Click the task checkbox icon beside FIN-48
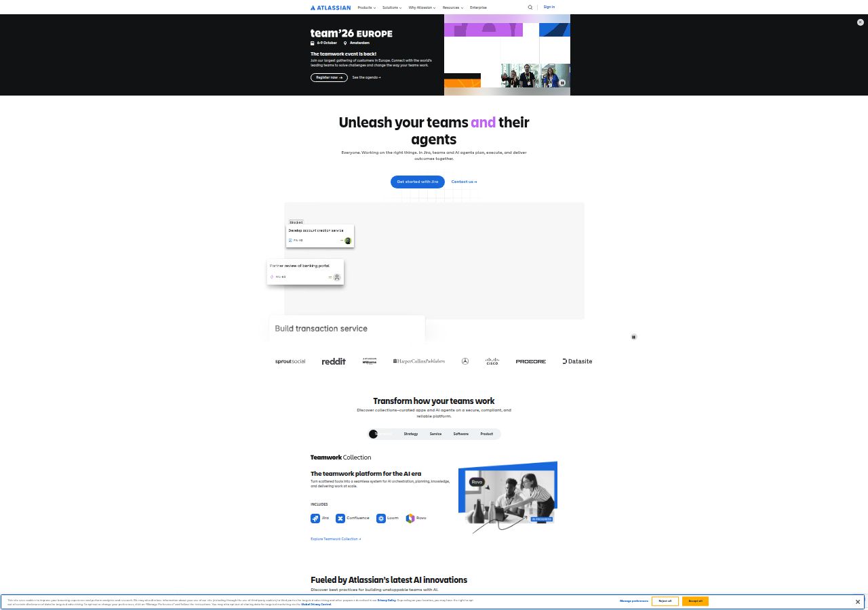The width and height of the screenshot is (868, 610). [x=290, y=241]
